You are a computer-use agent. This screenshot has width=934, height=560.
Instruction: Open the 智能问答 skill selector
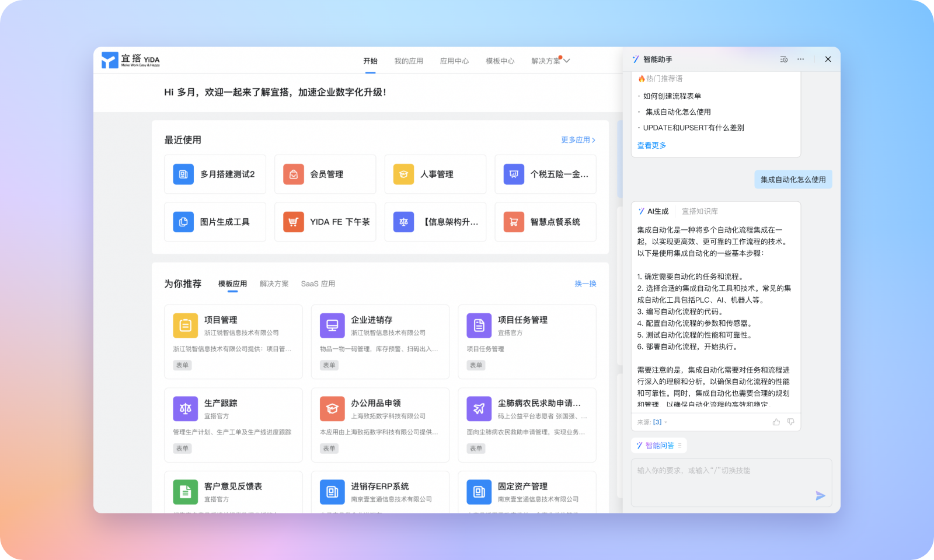(659, 446)
